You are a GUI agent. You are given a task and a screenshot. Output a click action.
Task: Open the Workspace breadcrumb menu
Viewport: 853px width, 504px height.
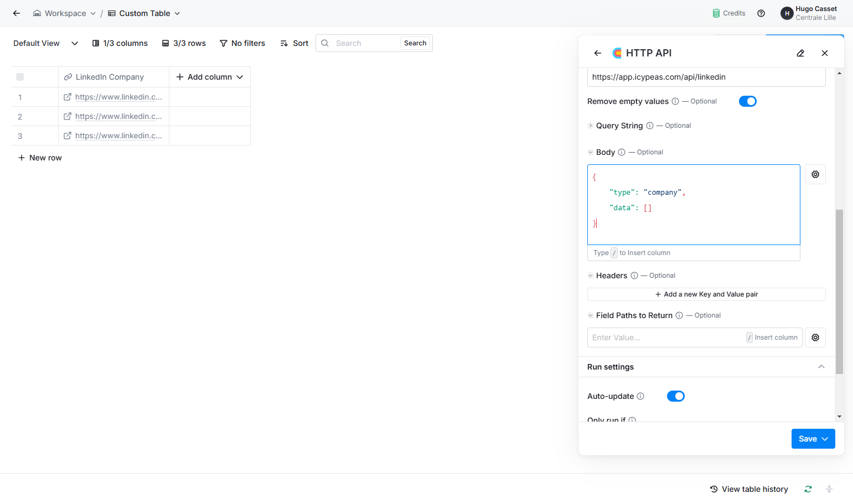pos(64,13)
